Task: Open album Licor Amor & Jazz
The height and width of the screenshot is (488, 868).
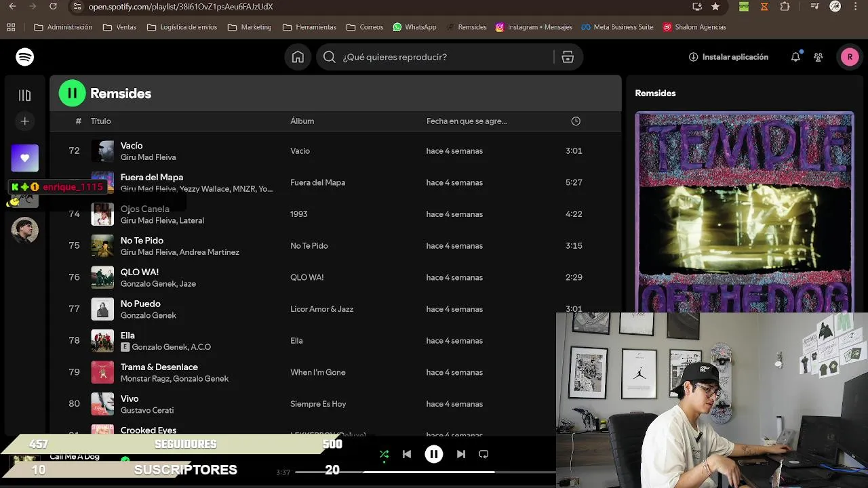Action: pos(321,309)
